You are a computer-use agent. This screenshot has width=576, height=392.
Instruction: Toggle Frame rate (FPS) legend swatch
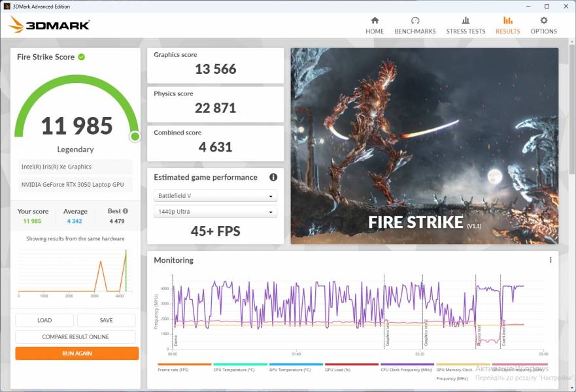pos(184,365)
